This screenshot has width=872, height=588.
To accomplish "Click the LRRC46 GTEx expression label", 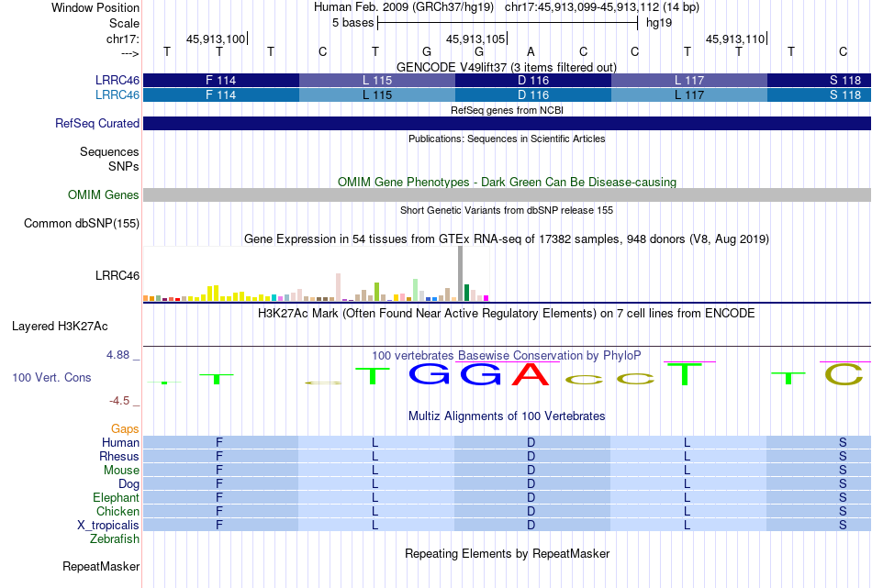I will 117,276.
